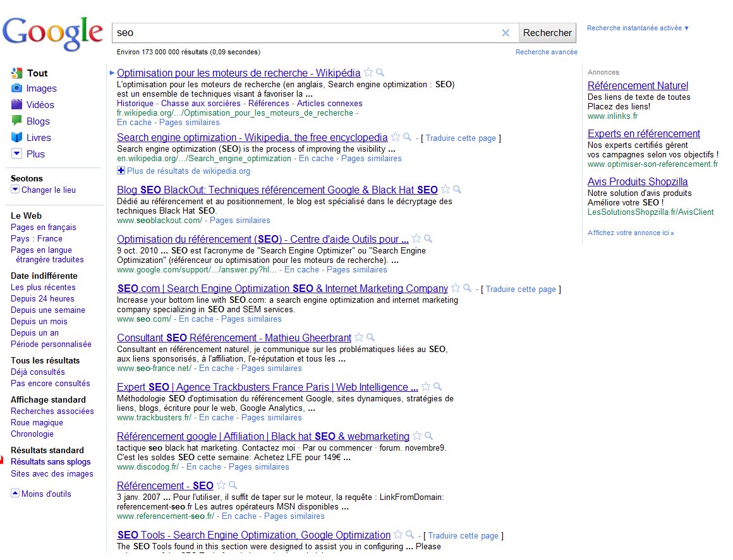Filter results Depuis une semaine
Image resolution: width=733 pixels, height=560 pixels.
coord(48,310)
